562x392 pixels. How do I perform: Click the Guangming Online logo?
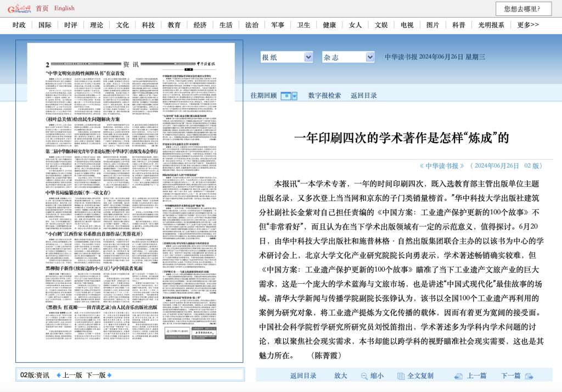[x=19, y=8]
